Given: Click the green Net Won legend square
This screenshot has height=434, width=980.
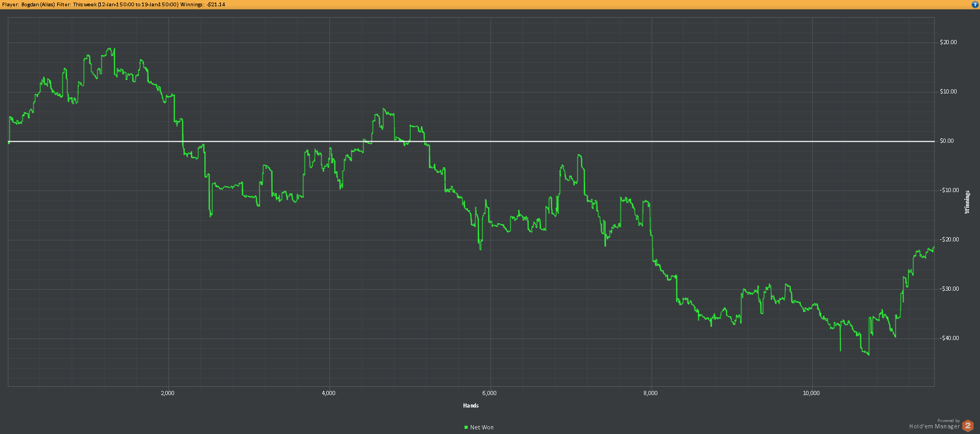Looking at the screenshot, I should point(466,427).
